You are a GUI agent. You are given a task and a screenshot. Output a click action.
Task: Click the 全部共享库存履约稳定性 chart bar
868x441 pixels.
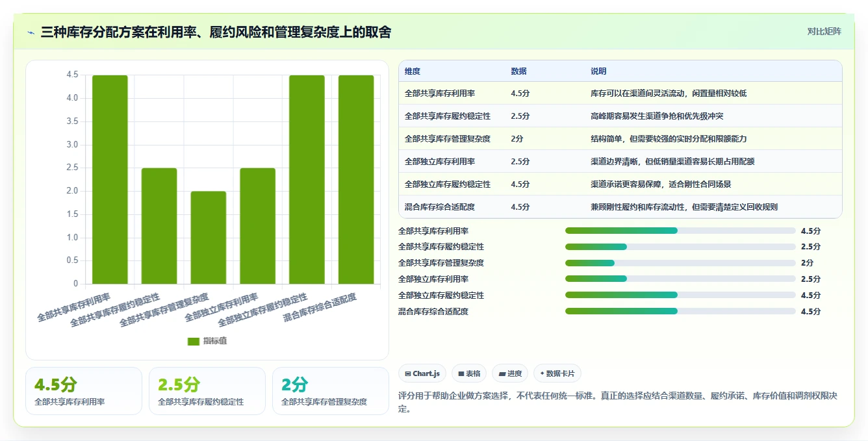pos(159,226)
